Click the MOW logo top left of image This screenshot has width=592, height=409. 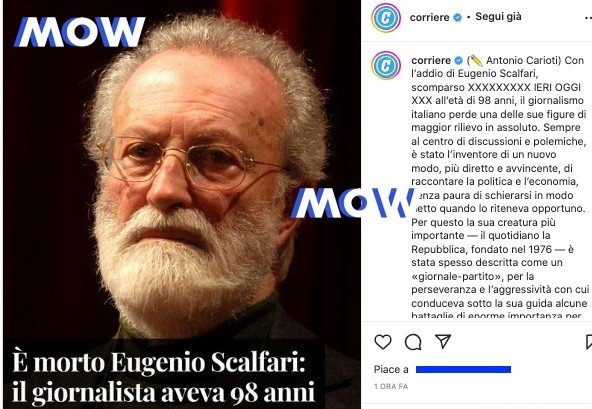[80, 32]
